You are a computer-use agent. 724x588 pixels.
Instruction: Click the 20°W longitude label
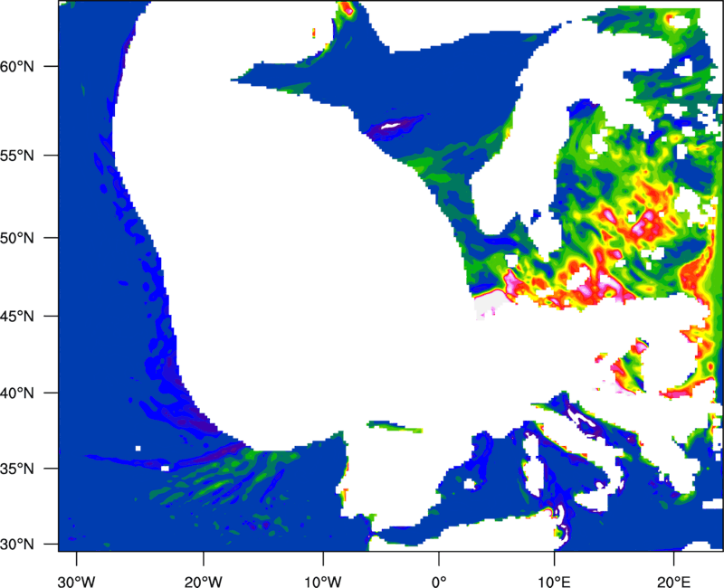pos(203,582)
